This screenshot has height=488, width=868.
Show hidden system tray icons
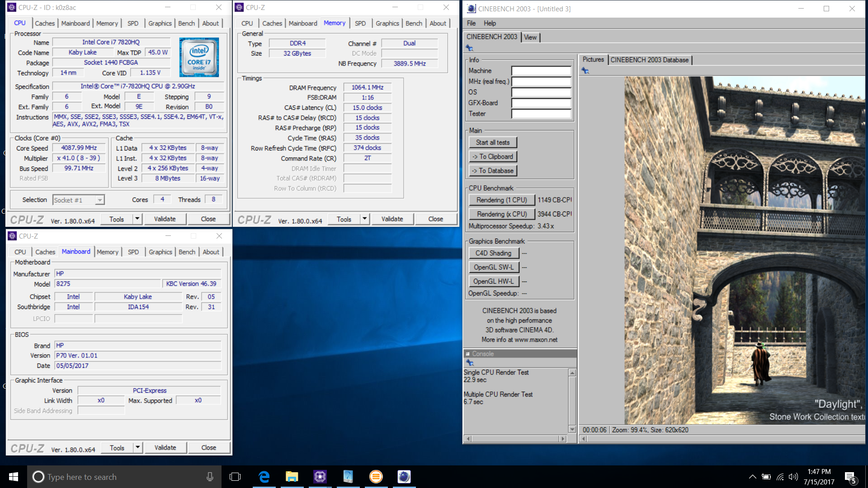752,477
